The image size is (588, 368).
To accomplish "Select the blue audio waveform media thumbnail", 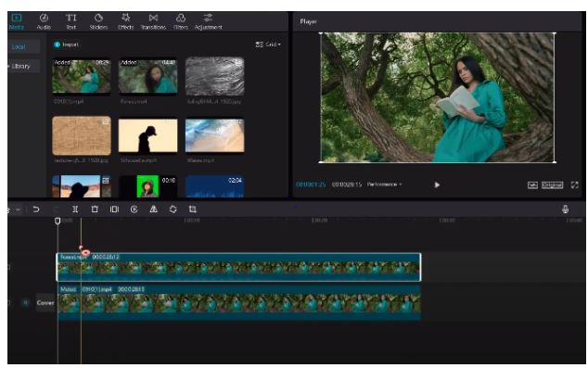I will (x=214, y=186).
